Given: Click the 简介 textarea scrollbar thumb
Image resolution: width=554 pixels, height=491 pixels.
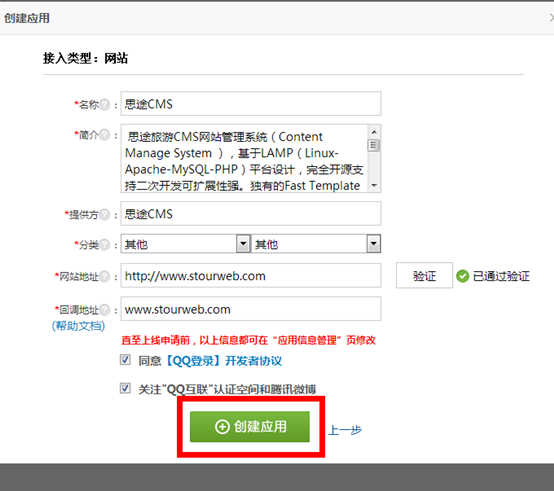Looking at the screenshot, I should [374, 145].
